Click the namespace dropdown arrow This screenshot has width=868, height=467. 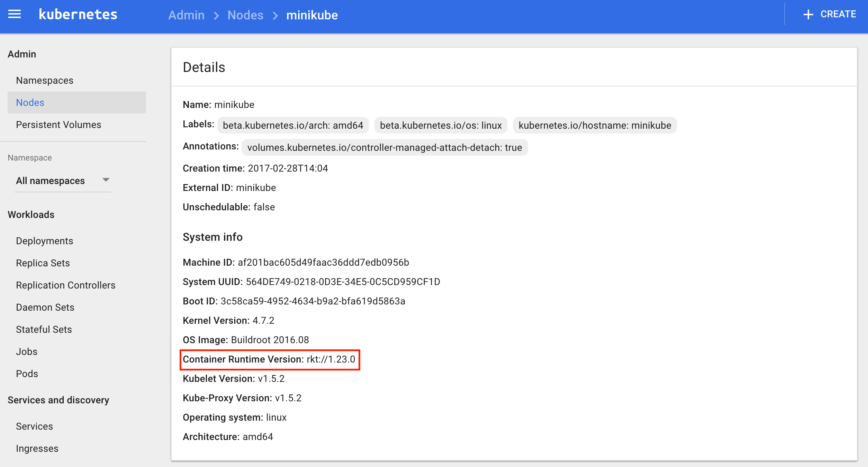coord(106,180)
